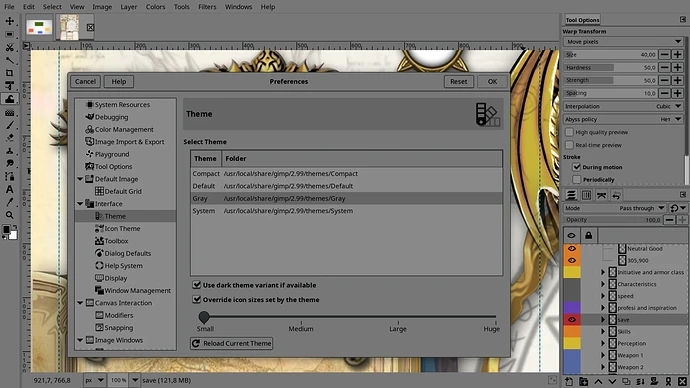
Task: Select the Eraser tool
Action: coord(9,138)
